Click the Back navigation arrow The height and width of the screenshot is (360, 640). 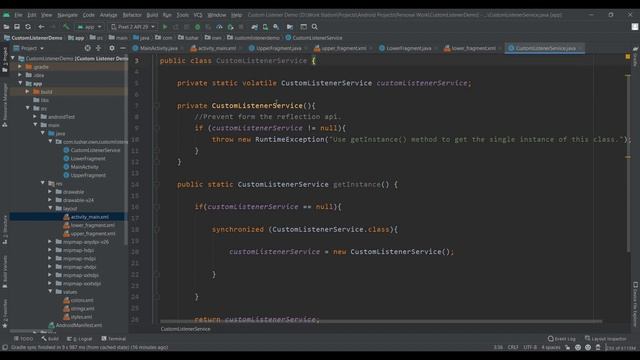point(41,27)
